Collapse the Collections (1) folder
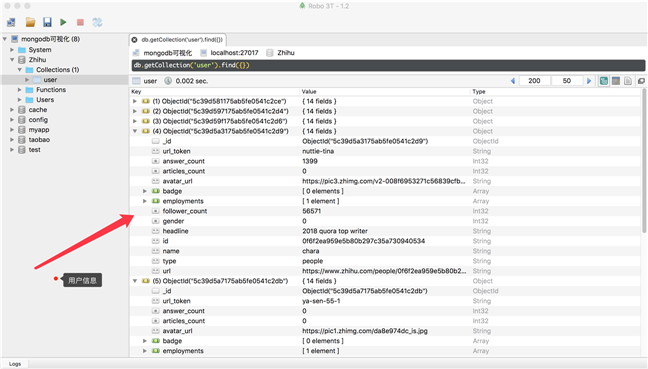Image resolution: width=648 pixels, height=369 pixels. point(19,70)
